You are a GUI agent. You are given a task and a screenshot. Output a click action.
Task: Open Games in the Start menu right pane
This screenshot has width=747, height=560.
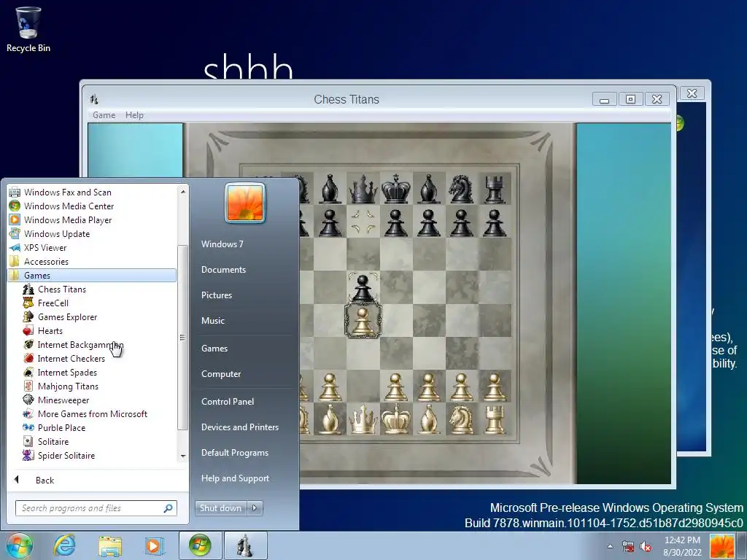point(214,349)
